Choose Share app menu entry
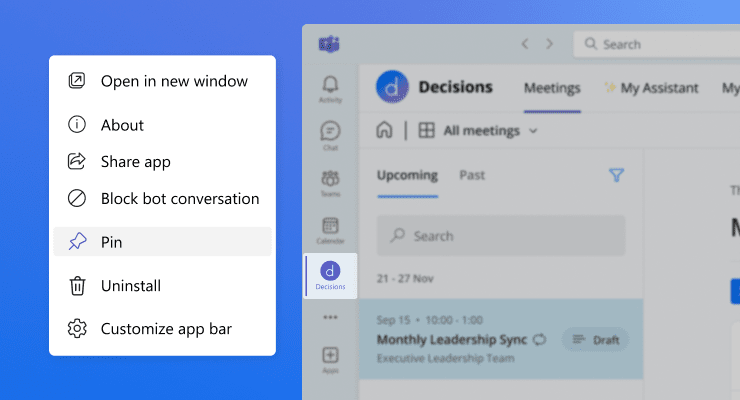Screen dimensions: 740x400 pyautogui.click(x=162, y=162)
